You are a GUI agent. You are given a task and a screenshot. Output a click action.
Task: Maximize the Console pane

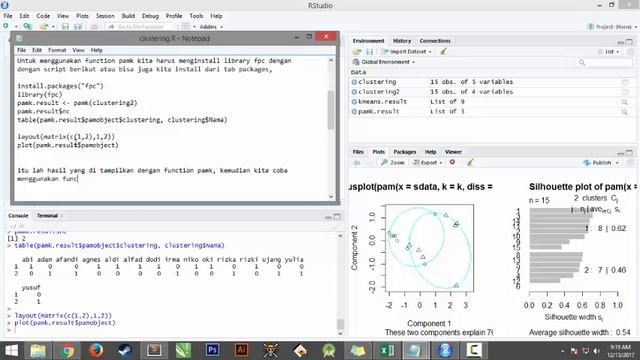point(337,217)
